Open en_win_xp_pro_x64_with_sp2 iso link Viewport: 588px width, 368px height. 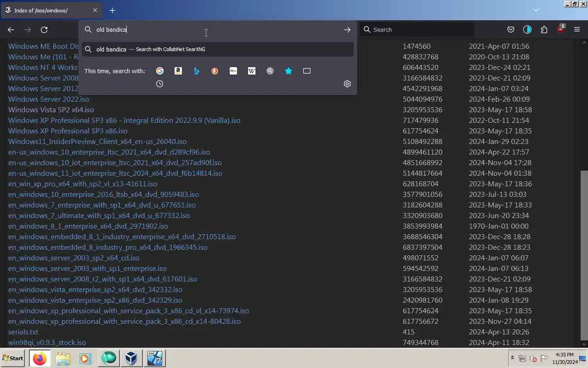pyautogui.click(x=83, y=184)
